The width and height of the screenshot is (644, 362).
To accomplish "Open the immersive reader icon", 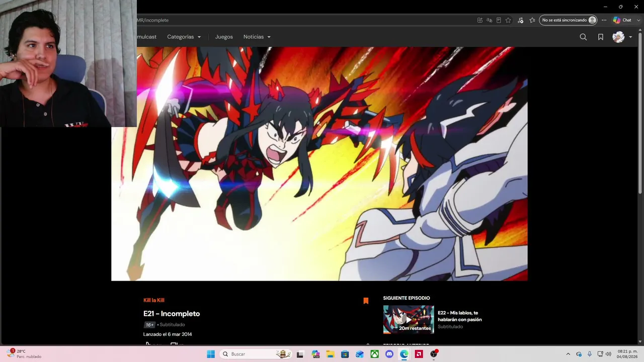I will coord(499,20).
